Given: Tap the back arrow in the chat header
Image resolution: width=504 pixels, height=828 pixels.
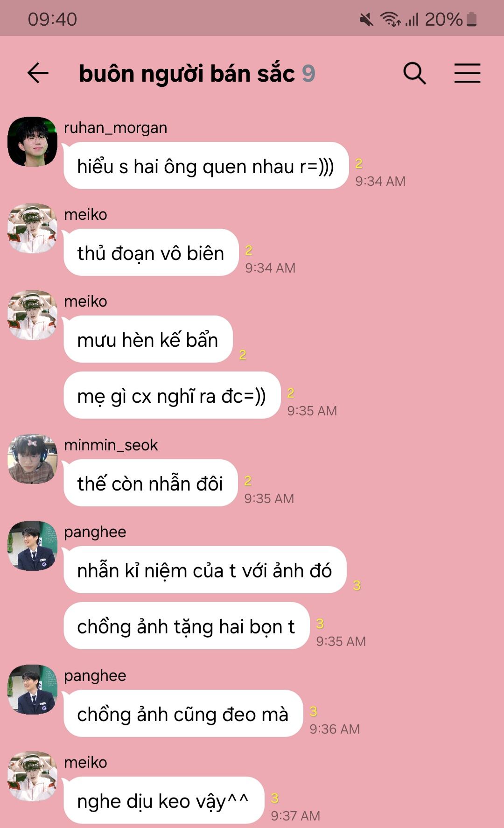Looking at the screenshot, I should (x=38, y=73).
